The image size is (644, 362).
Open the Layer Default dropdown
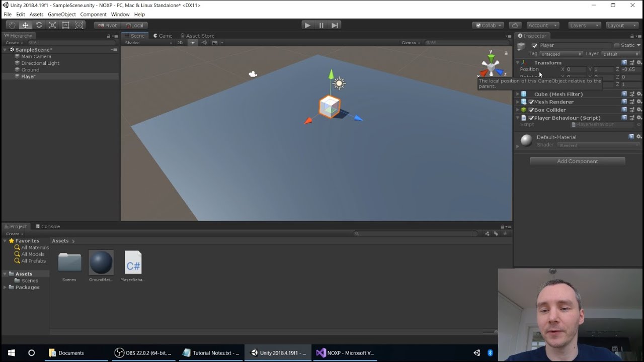(x=620, y=54)
